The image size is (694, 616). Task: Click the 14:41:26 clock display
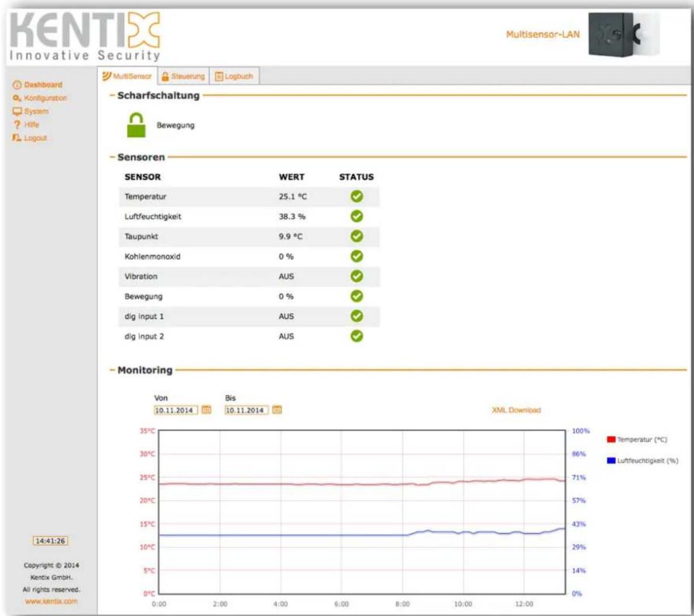click(51, 541)
